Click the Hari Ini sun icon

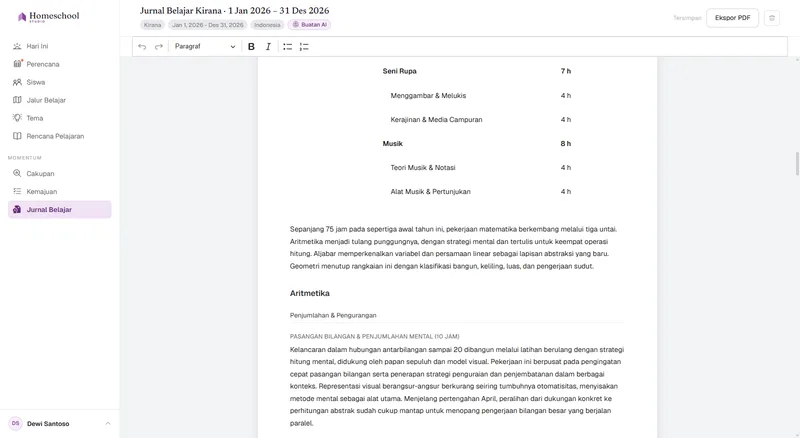point(17,46)
